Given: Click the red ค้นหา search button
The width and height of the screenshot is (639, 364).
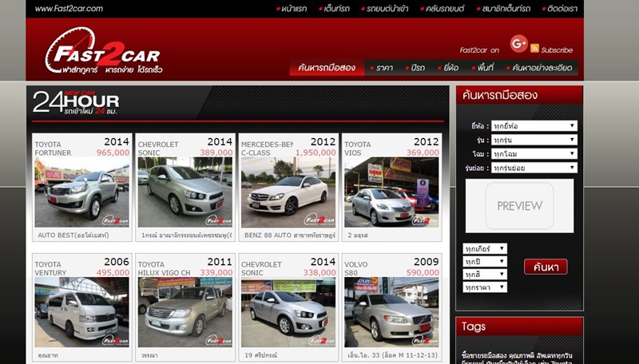Looking at the screenshot, I should click(x=546, y=267).
